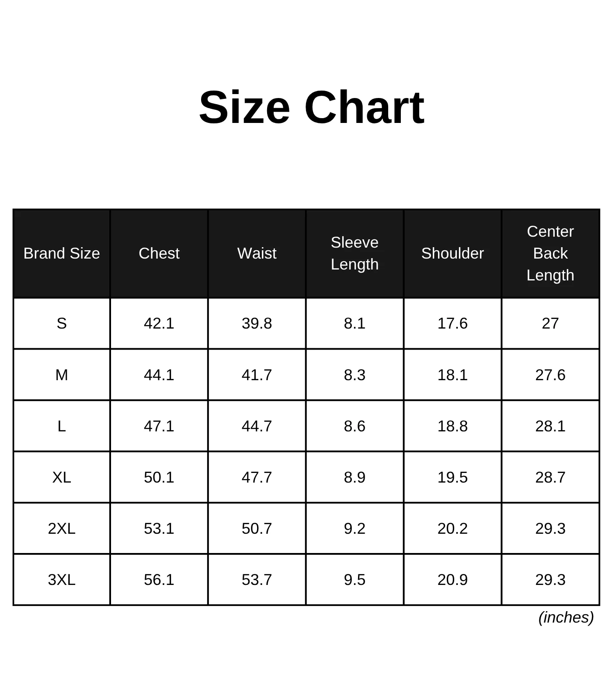Select the shoulder value 19.5
The width and height of the screenshot is (612, 700).
(452, 477)
